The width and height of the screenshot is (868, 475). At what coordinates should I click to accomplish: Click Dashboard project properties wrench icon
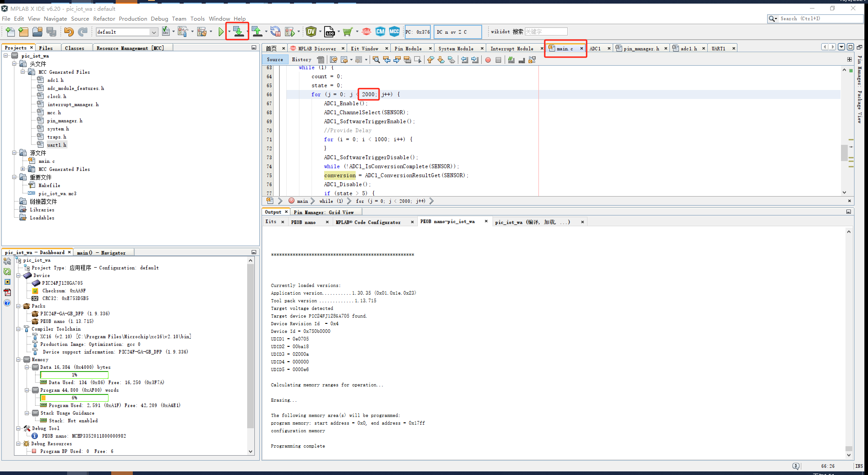tap(7, 261)
